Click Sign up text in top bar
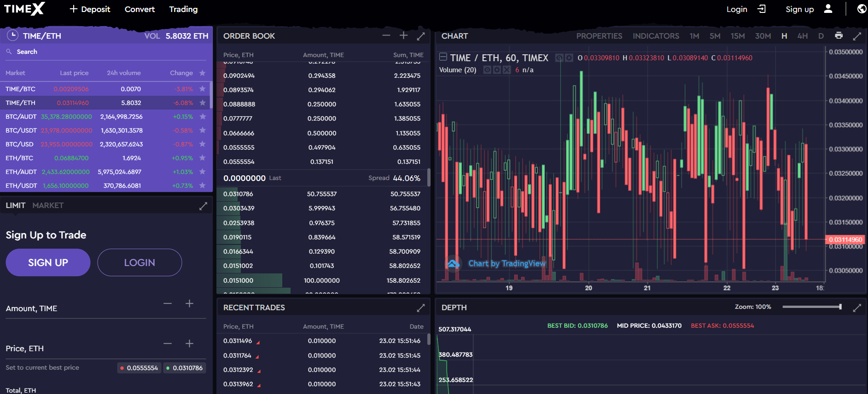 coord(799,9)
